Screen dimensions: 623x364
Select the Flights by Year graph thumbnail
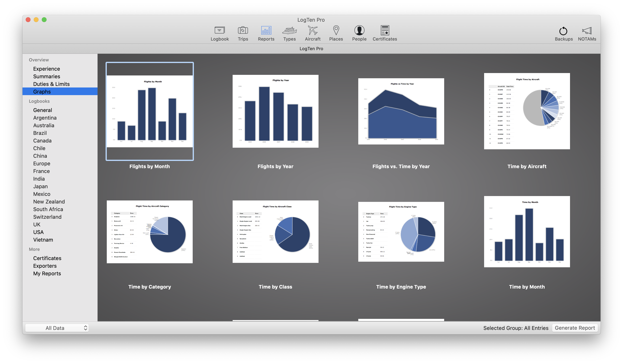click(x=275, y=111)
